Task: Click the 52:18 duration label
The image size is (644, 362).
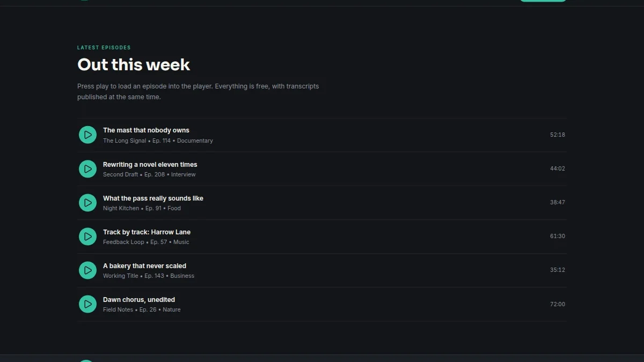Action: [558, 135]
